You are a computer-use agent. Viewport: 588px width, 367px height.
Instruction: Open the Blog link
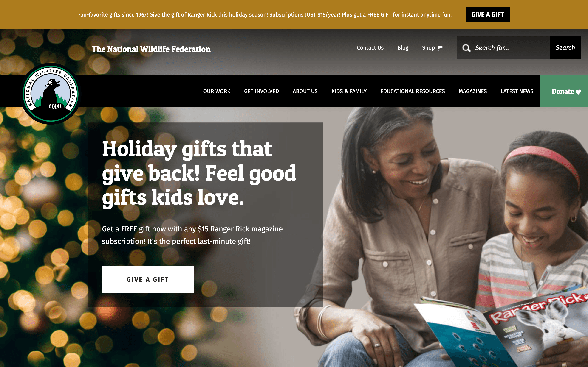click(403, 47)
